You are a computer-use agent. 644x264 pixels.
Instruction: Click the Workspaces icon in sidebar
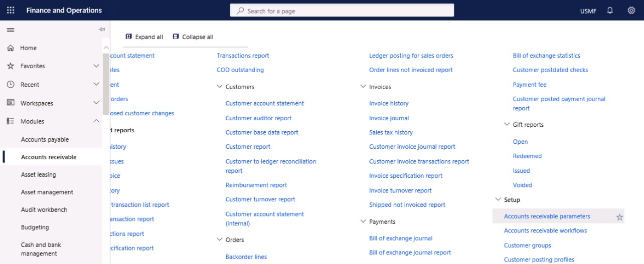tap(10, 103)
